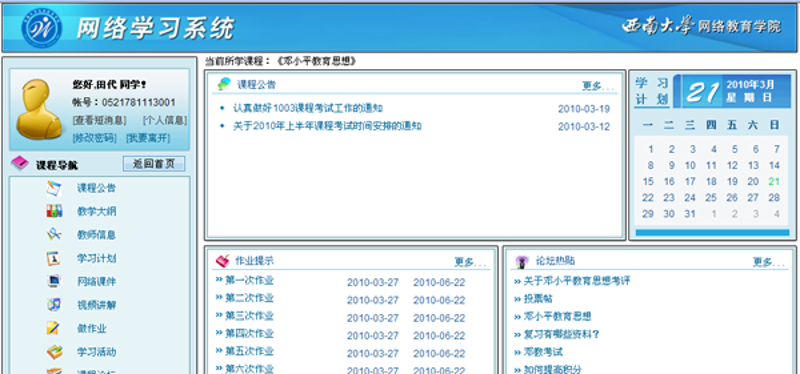Open the 查看短消息 link
This screenshot has height=374, width=800.
tap(100, 120)
